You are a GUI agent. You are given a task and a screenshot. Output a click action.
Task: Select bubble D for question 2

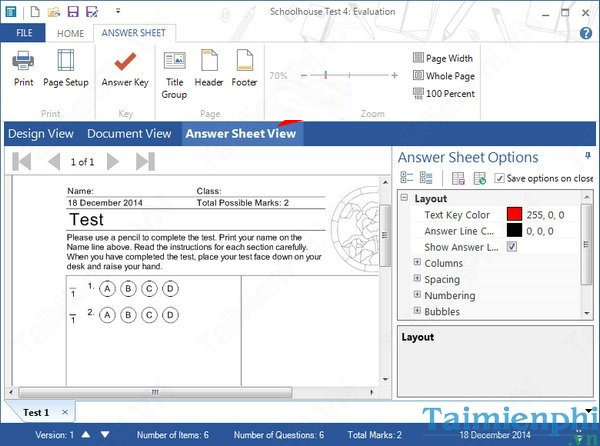pos(170,315)
